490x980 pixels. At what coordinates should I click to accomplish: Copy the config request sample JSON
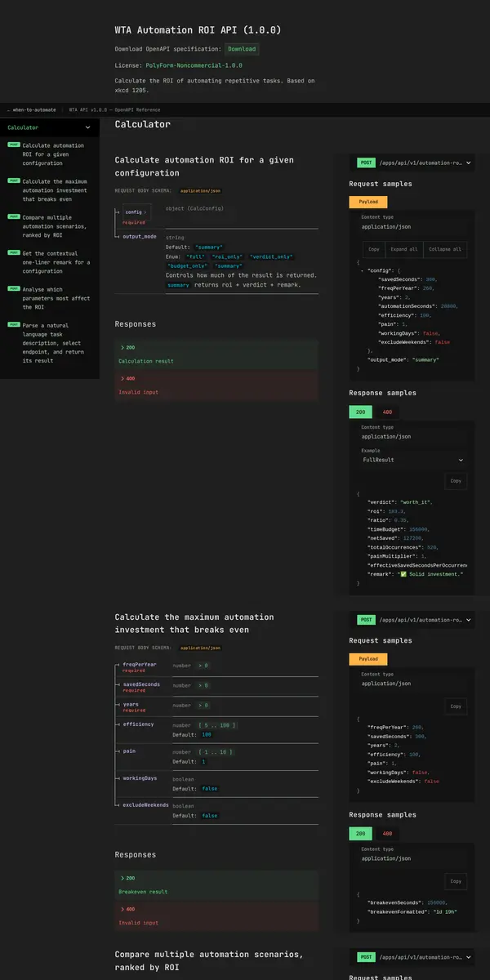(x=374, y=249)
